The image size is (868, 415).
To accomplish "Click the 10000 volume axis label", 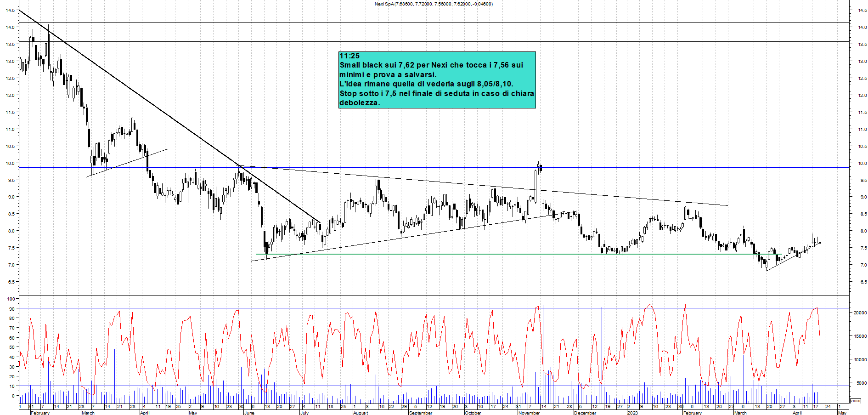I will [x=860, y=360].
